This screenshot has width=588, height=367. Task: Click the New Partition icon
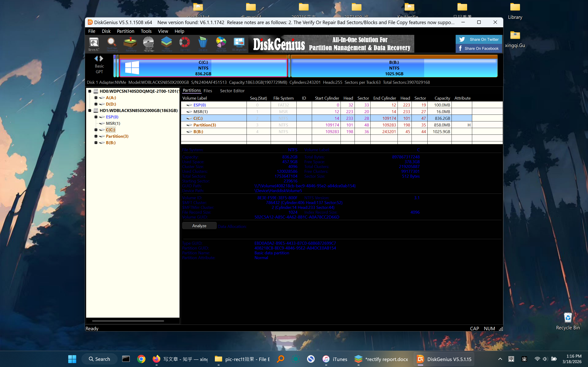167,44
